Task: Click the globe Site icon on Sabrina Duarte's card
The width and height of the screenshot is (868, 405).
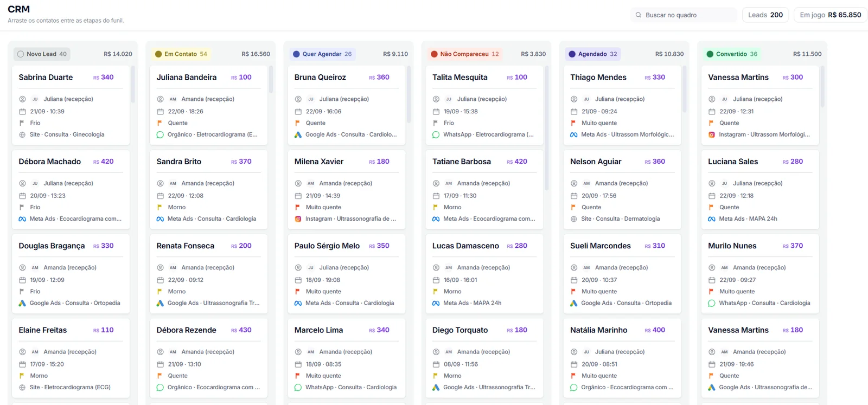Action: [22, 135]
